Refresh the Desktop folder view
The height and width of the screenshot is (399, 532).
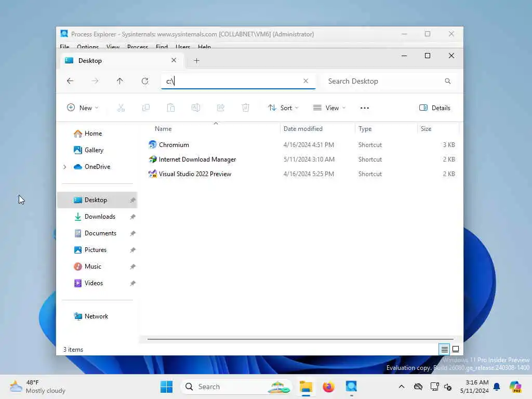point(145,81)
